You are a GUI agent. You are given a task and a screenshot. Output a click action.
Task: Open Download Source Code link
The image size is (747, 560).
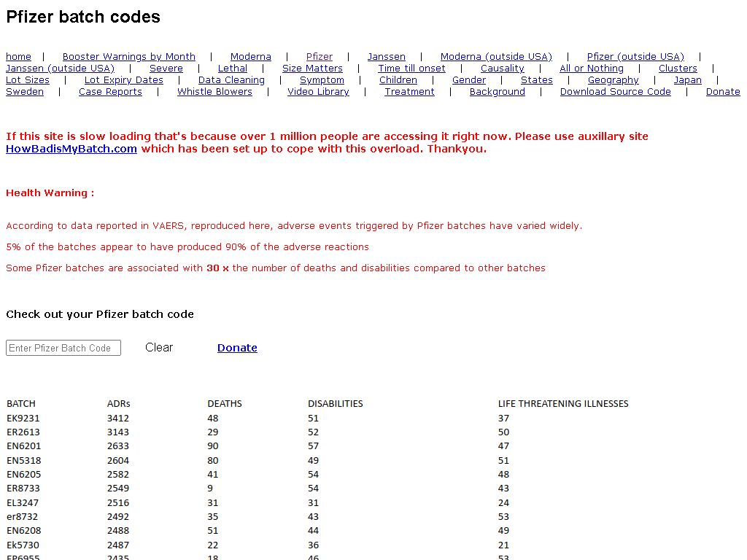click(616, 91)
